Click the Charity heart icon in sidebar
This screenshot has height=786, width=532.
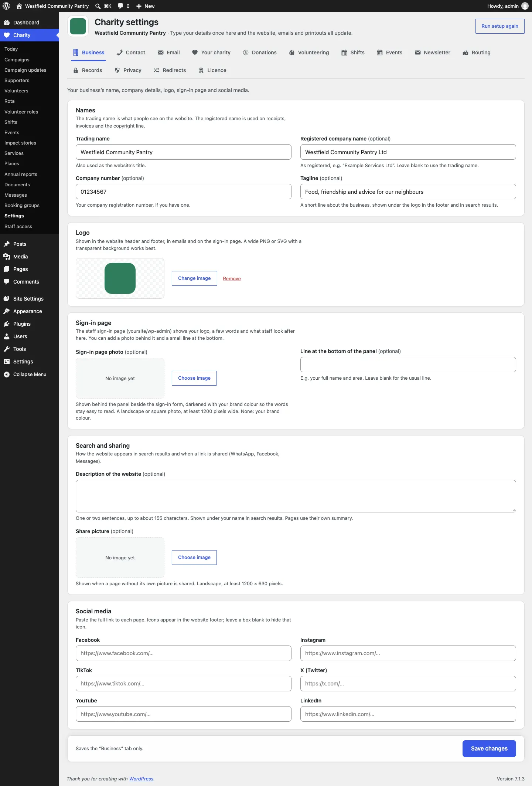click(7, 35)
